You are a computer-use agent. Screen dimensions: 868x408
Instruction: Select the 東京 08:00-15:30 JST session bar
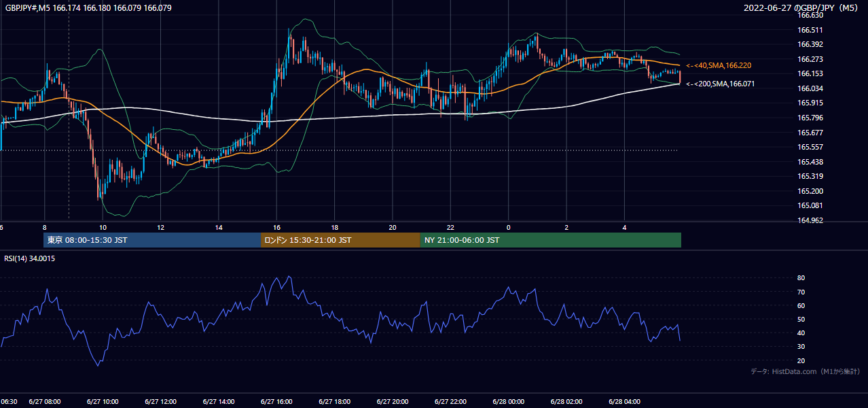click(152, 240)
